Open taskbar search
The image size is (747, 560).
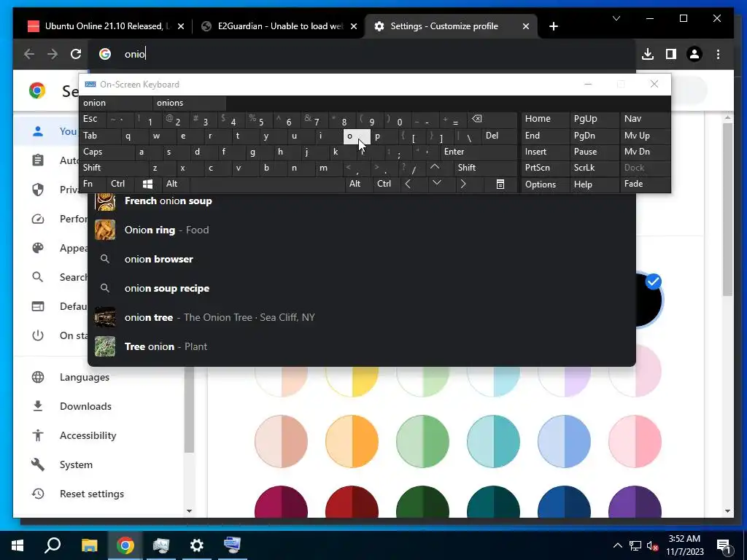(x=53, y=545)
